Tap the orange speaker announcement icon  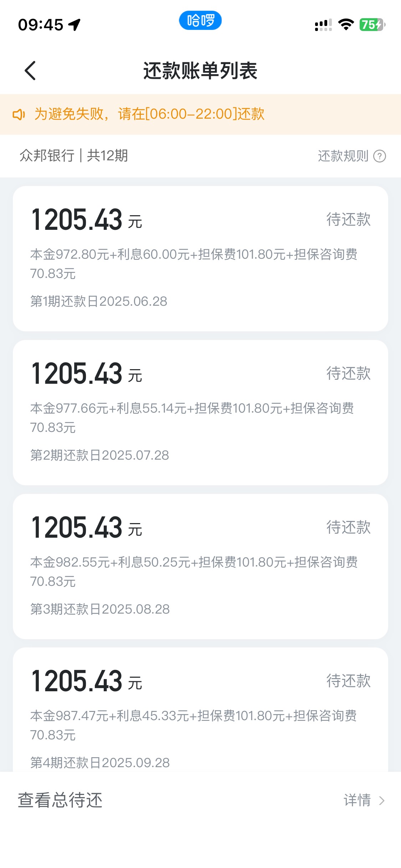(19, 114)
